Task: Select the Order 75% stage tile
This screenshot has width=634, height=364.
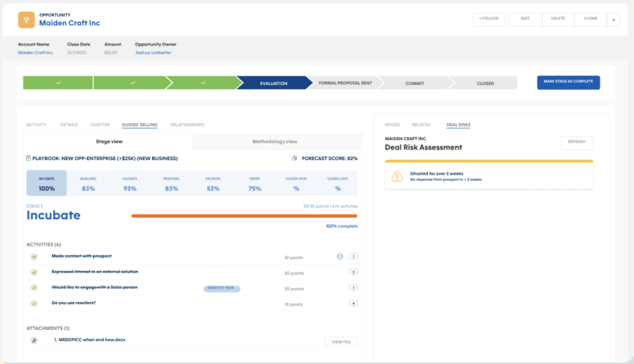Action: pyautogui.click(x=254, y=183)
